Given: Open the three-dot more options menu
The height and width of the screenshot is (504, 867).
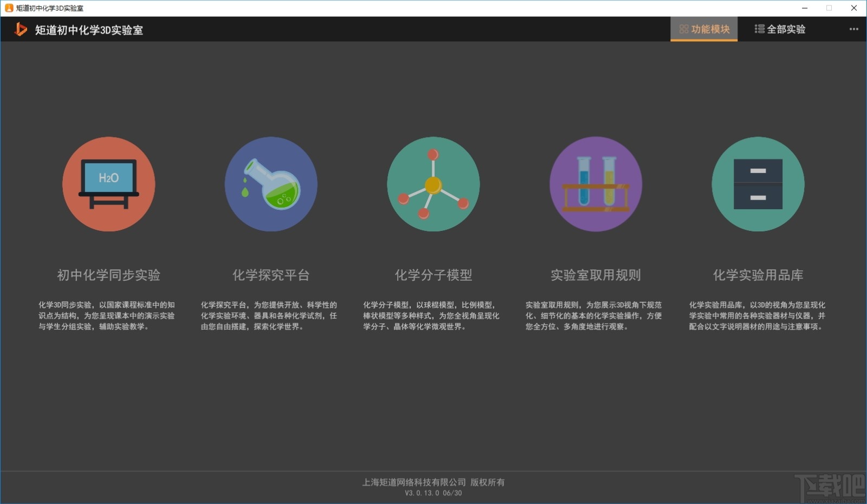Looking at the screenshot, I should 854,29.
